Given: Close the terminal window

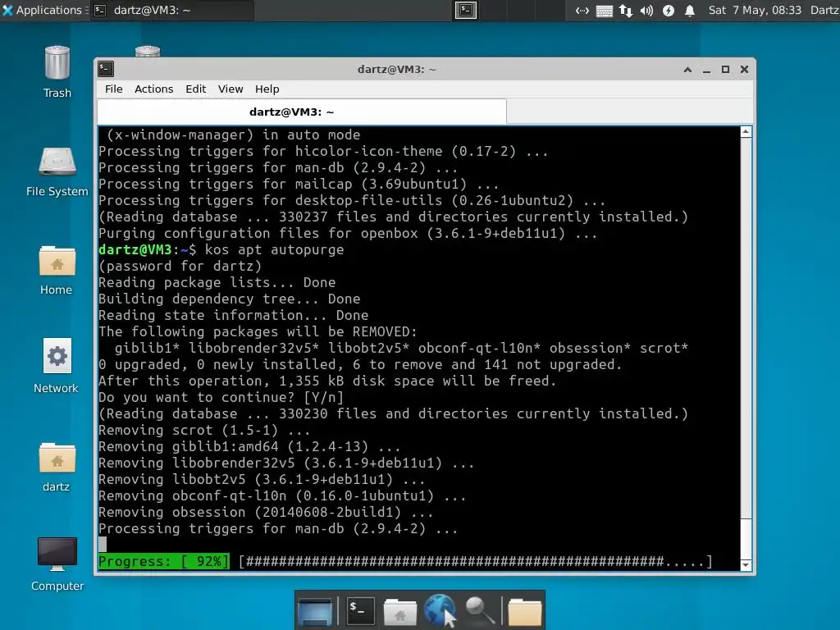Looking at the screenshot, I should pyautogui.click(x=744, y=70).
